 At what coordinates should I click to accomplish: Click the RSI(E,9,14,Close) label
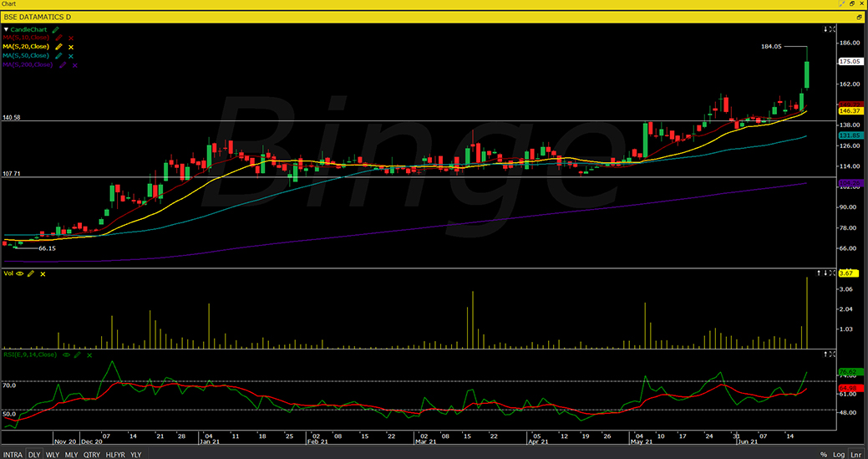[x=30, y=354]
